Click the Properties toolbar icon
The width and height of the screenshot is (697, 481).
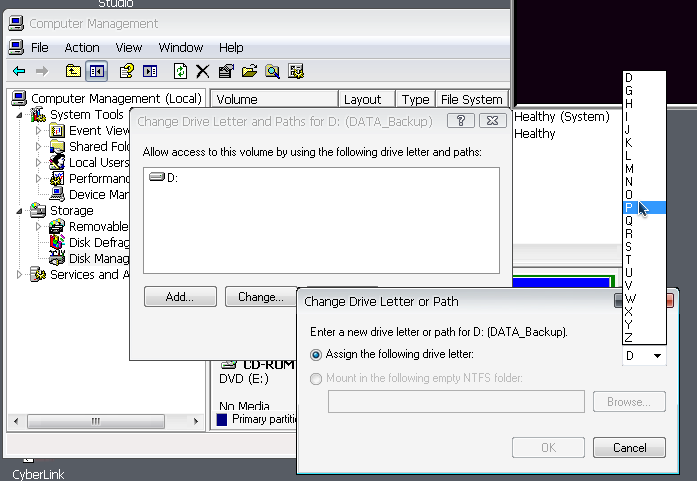(226, 71)
